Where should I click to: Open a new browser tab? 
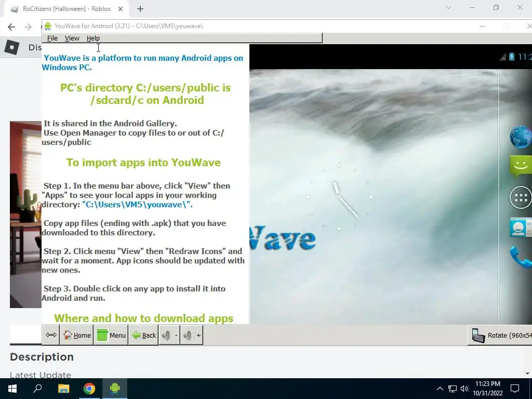tap(140, 9)
